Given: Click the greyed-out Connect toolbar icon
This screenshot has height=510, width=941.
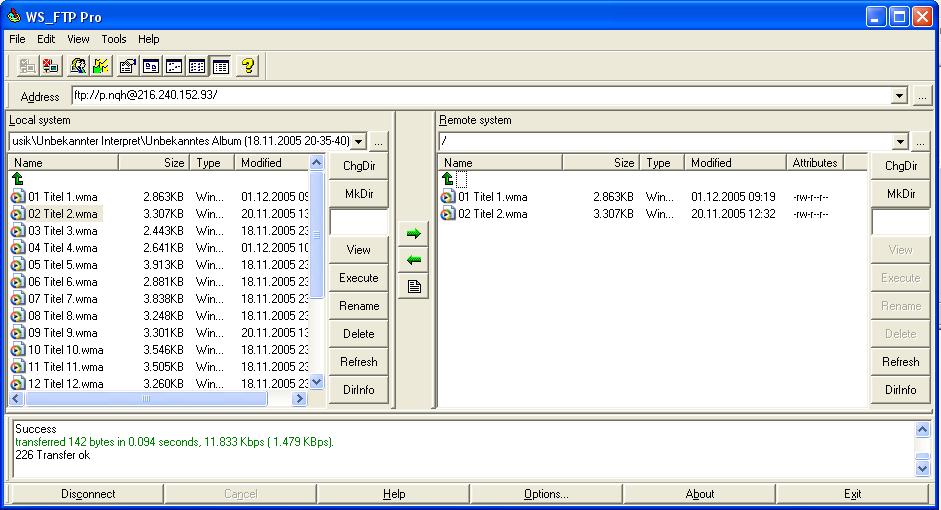Looking at the screenshot, I should tap(28, 66).
